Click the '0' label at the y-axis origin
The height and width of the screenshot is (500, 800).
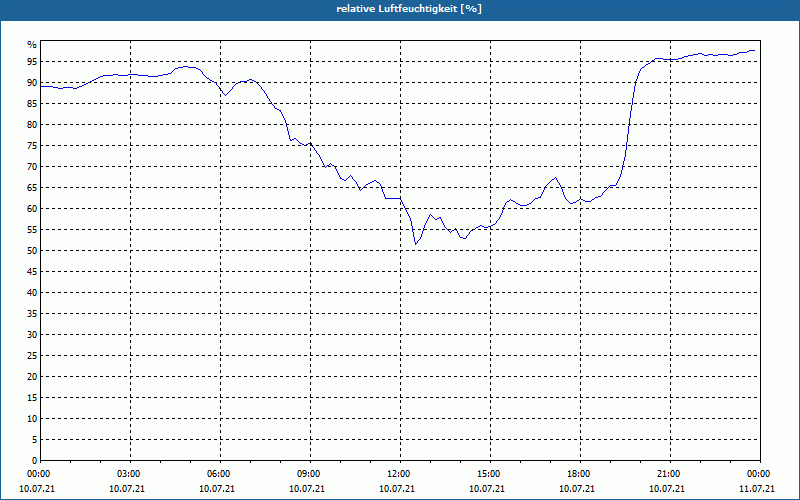click(35, 461)
